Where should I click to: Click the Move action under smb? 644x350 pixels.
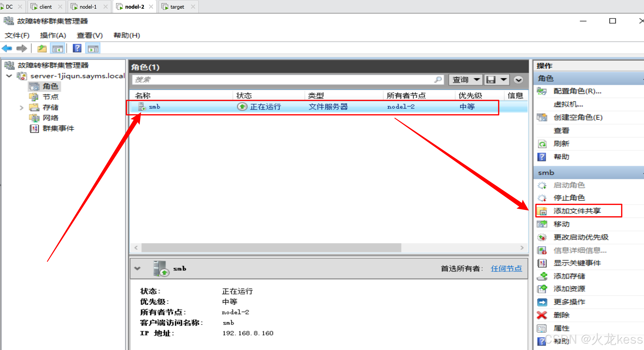pos(561,224)
